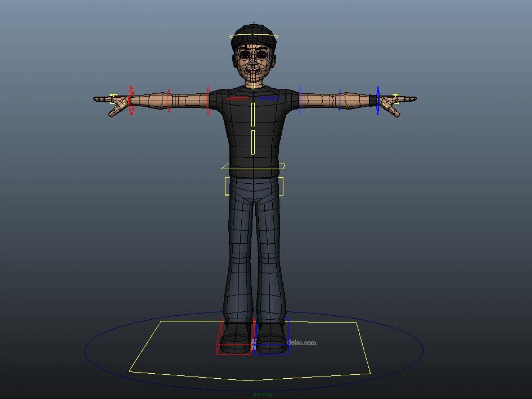Select the flat yellow waist control
Viewport: 532px width, 399px height.
[253, 166]
